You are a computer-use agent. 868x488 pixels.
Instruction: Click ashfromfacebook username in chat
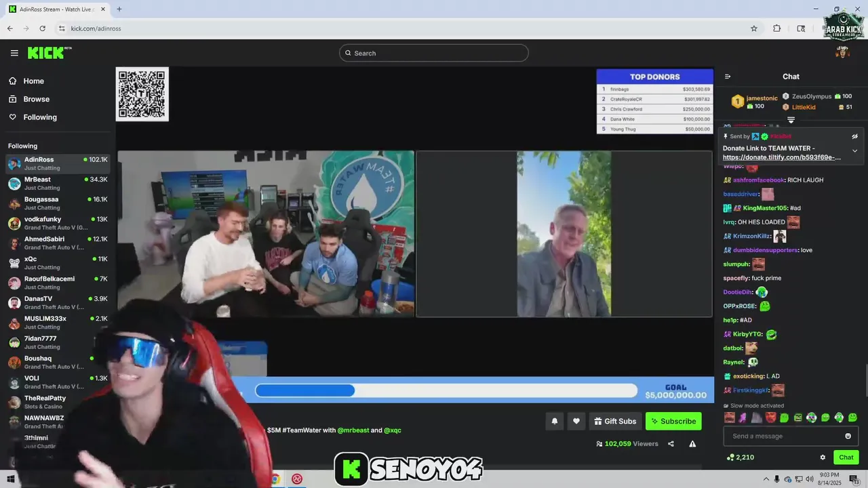click(759, 180)
